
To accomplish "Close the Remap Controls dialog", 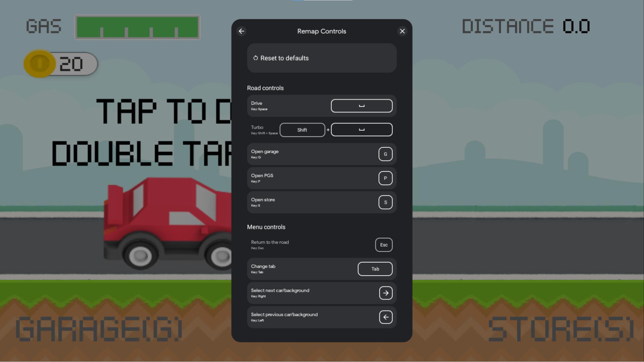I will pos(402,31).
